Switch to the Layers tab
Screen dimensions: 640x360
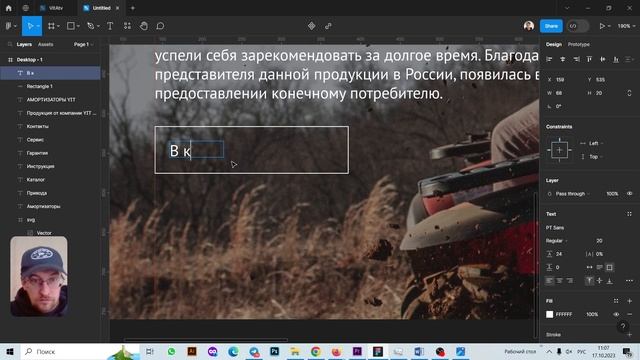(24, 44)
